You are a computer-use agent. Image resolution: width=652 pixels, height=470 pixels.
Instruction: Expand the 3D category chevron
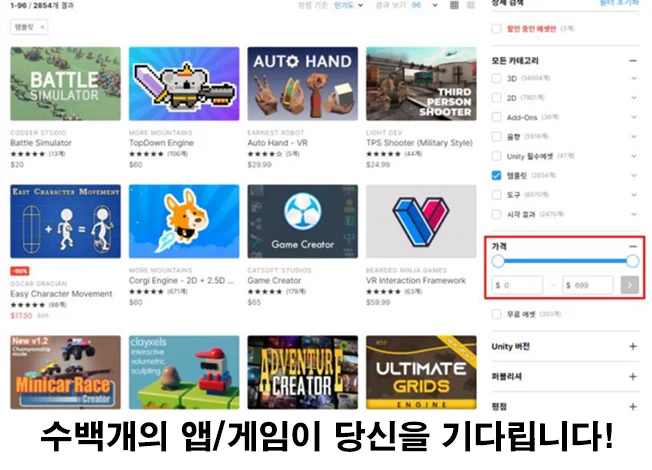(634, 78)
